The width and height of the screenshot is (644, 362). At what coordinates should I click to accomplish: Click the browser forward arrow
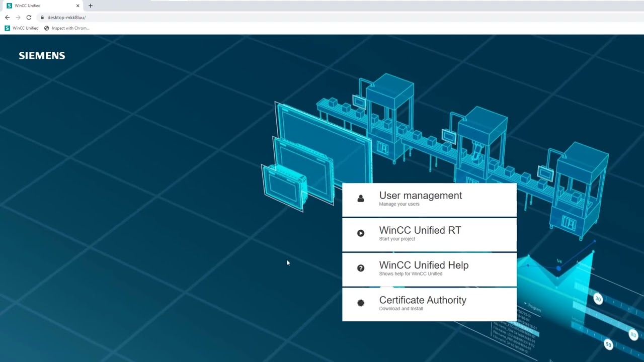[x=18, y=17]
